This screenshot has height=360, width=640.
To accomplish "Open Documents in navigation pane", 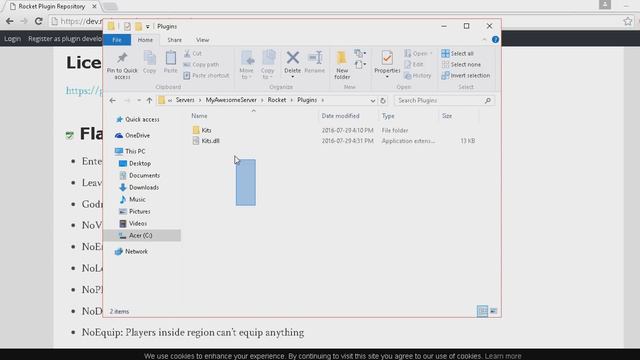I will coord(140,176).
